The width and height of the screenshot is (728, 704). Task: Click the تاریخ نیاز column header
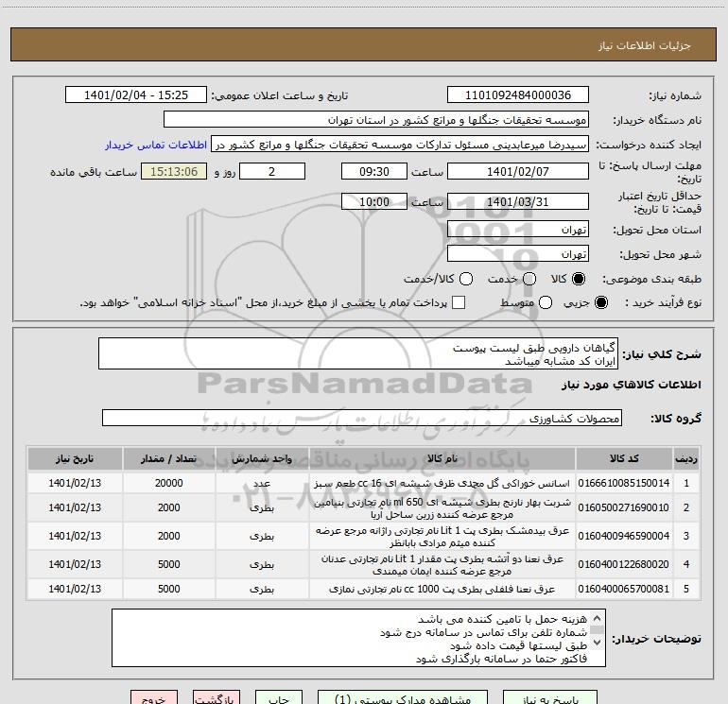75,458
